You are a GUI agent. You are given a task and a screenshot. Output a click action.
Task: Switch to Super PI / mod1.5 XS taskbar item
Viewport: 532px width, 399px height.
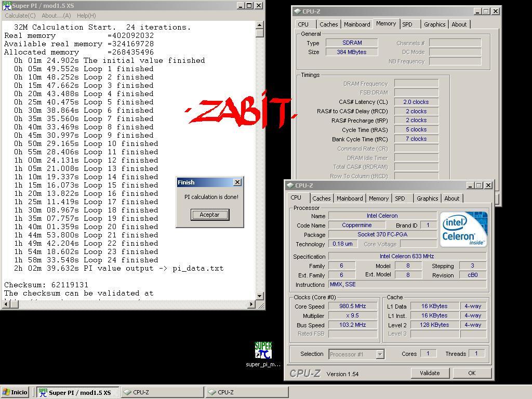(78, 392)
